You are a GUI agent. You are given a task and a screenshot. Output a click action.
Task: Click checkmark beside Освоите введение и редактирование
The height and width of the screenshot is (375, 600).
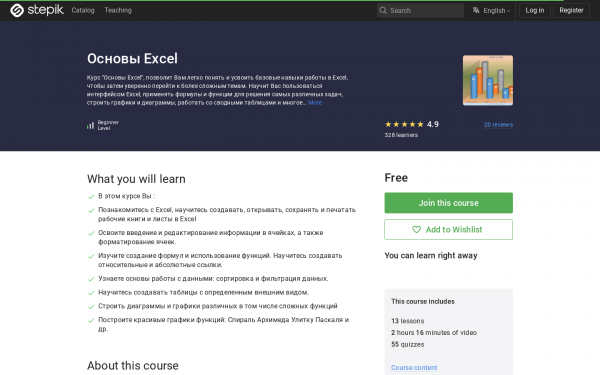[x=91, y=233]
